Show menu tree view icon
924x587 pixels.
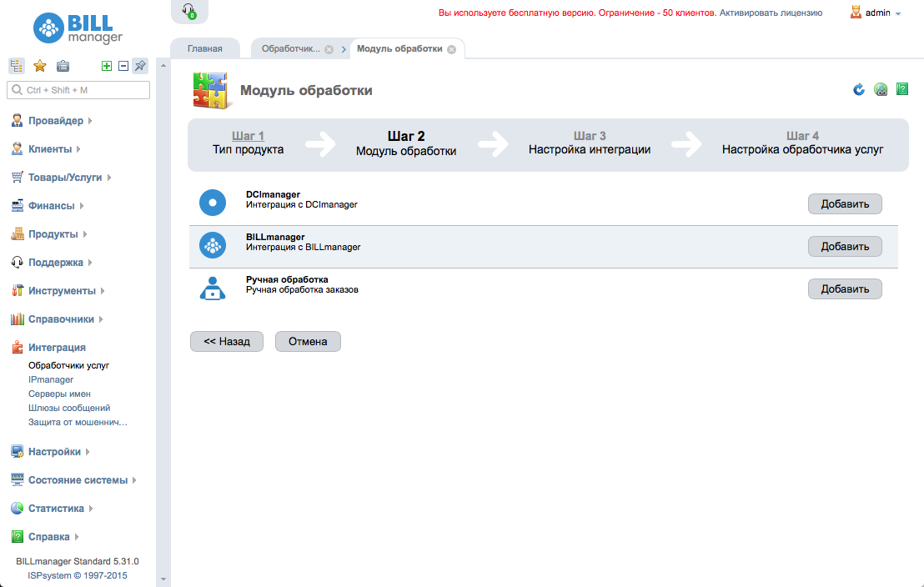tap(17, 66)
